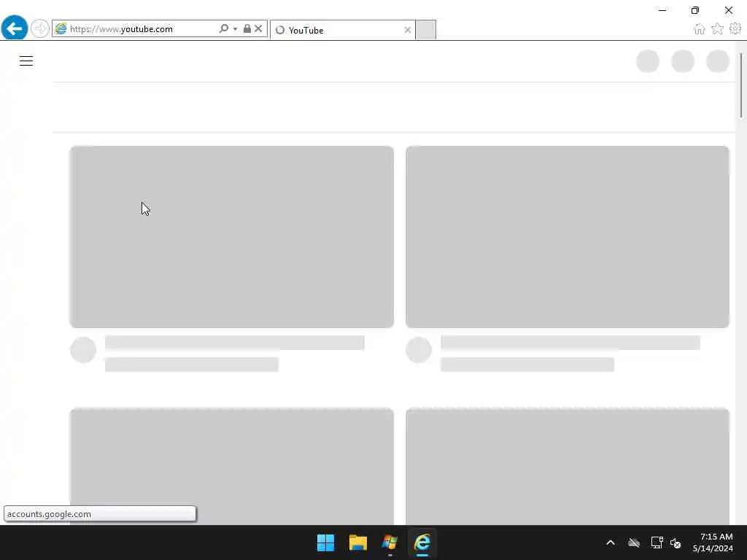Switch to the YouTube tab
The image size is (747, 560).
pyautogui.click(x=343, y=30)
